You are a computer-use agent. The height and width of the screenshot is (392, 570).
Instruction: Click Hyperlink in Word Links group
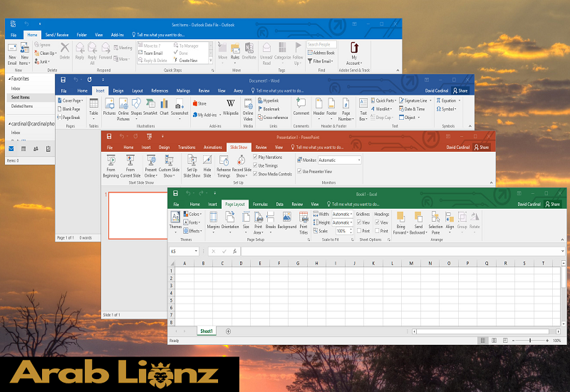[x=269, y=100]
